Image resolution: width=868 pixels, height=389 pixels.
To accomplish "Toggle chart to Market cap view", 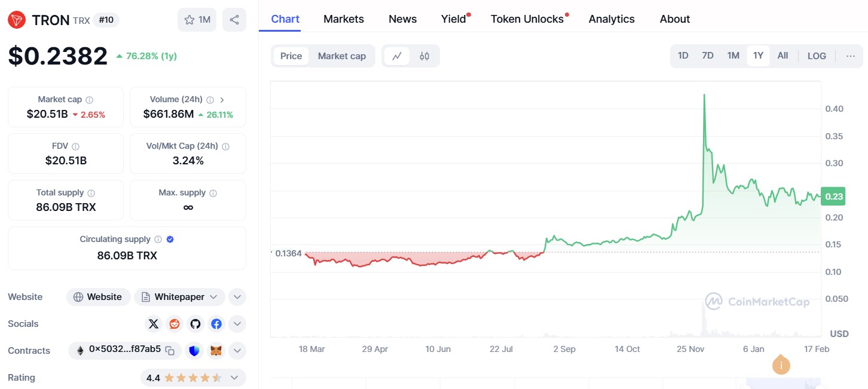I will coord(342,56).
